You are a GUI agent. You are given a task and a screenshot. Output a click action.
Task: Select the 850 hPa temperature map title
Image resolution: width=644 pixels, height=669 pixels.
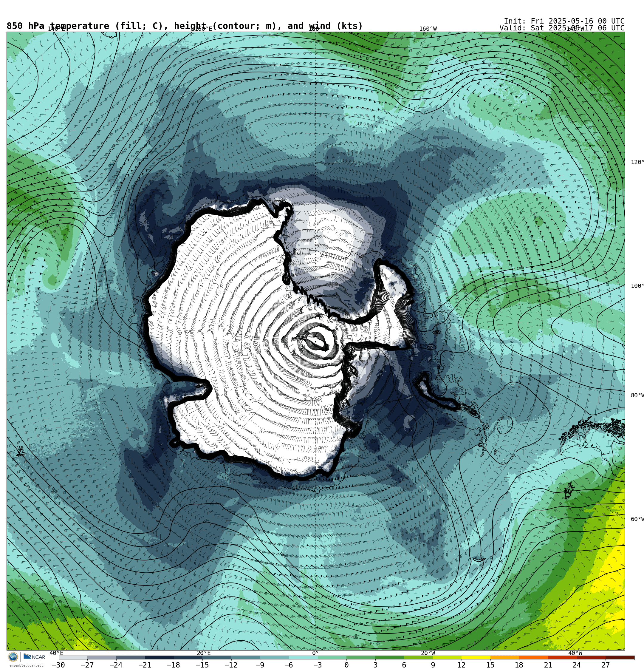185,26
